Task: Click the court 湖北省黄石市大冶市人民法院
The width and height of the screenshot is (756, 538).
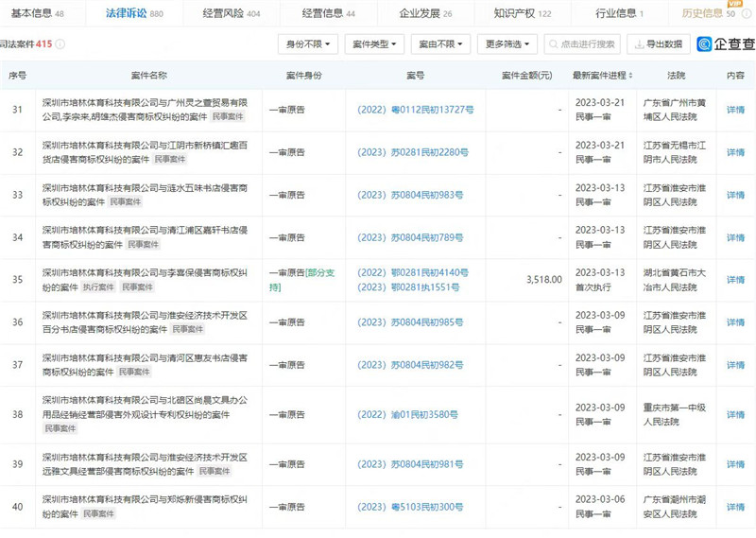Action: pyautogui.click(x=675, y=280)
